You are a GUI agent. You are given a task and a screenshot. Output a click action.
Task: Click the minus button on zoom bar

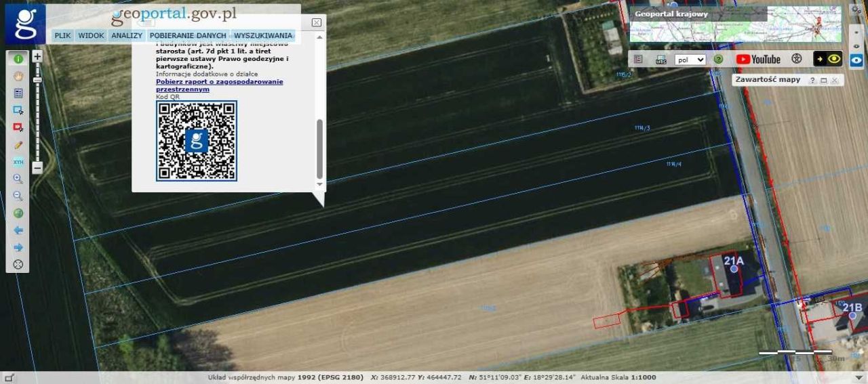[x=37, y=167]
